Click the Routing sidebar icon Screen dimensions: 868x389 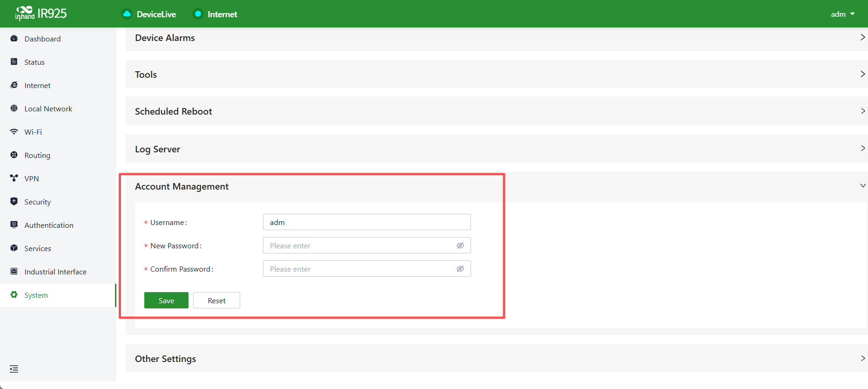click(14, 155)
